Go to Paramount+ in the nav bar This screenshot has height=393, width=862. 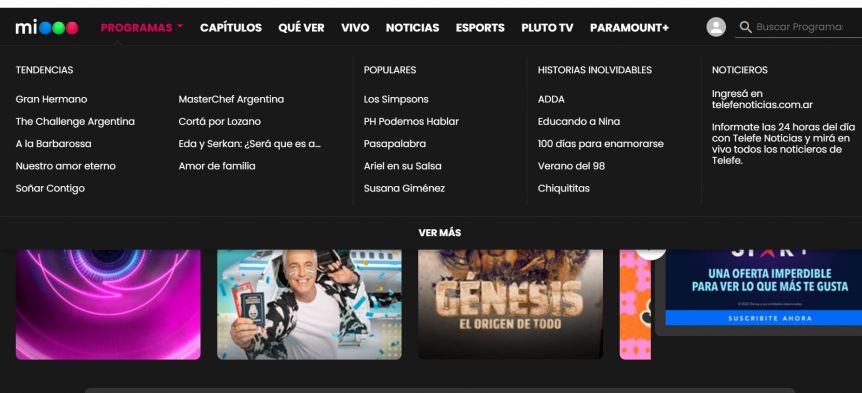click(629, 27)
